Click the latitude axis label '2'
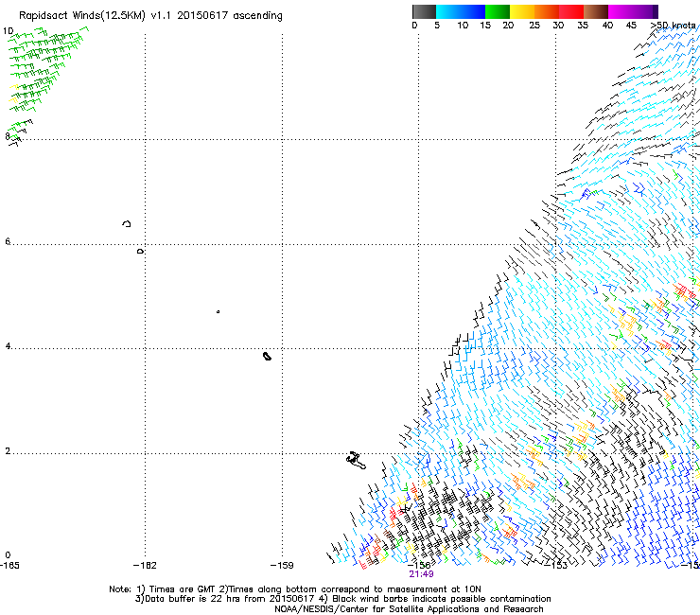 8,450
